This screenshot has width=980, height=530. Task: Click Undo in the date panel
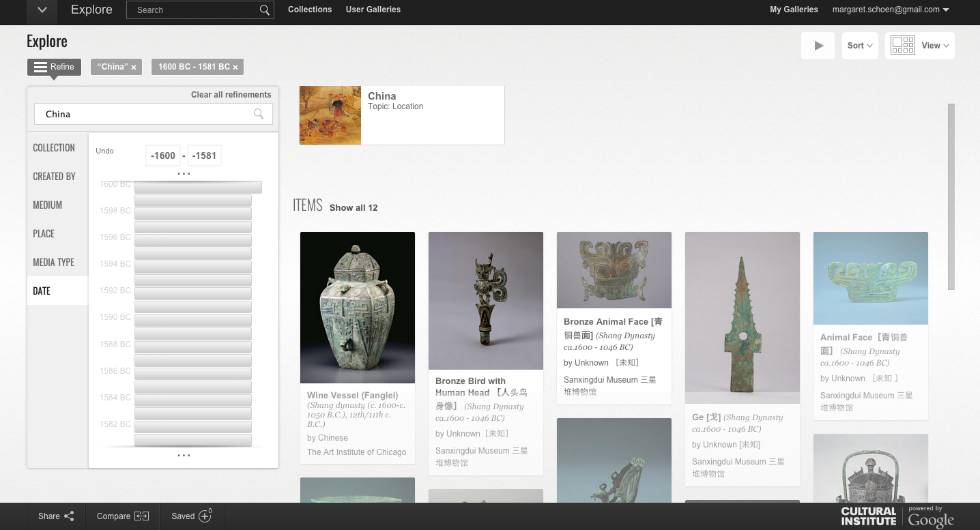coord(104,151)
